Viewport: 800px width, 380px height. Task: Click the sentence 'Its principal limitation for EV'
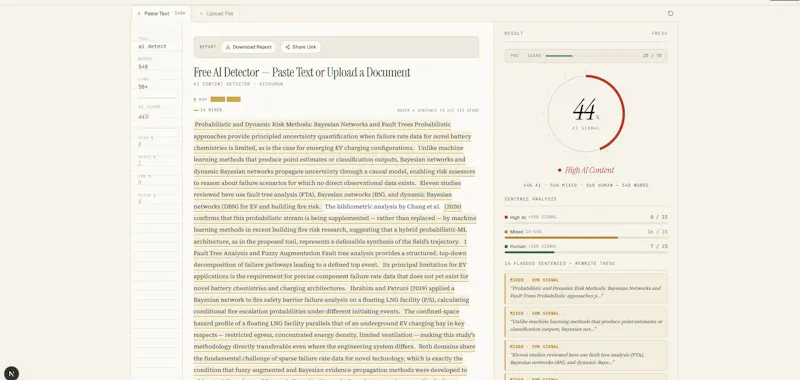tap(331, 276)
